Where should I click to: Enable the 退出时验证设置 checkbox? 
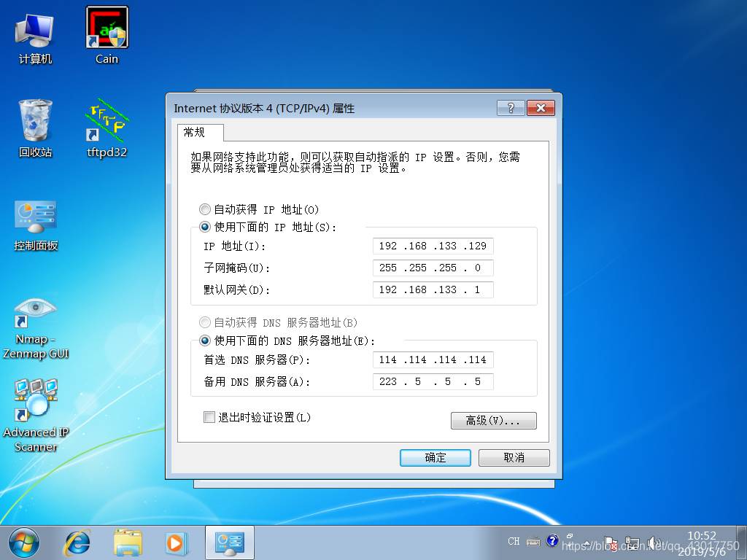tap(209, 417)
